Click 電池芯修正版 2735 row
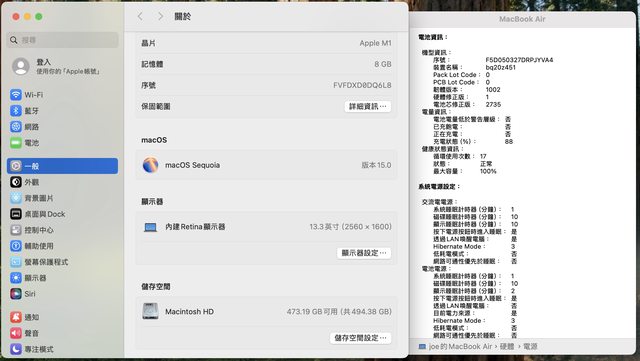The image size is (640, 361). 467,105
